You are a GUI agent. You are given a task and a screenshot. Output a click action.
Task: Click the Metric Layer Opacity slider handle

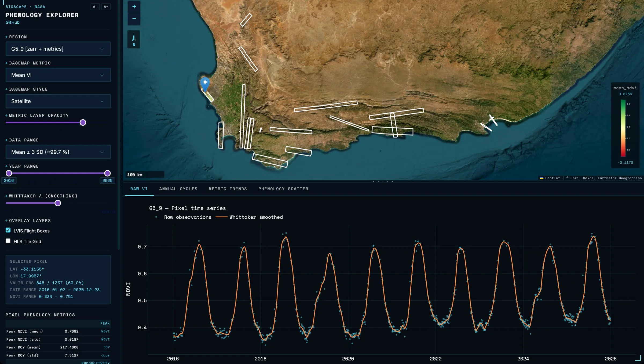(x=83, y=122)
